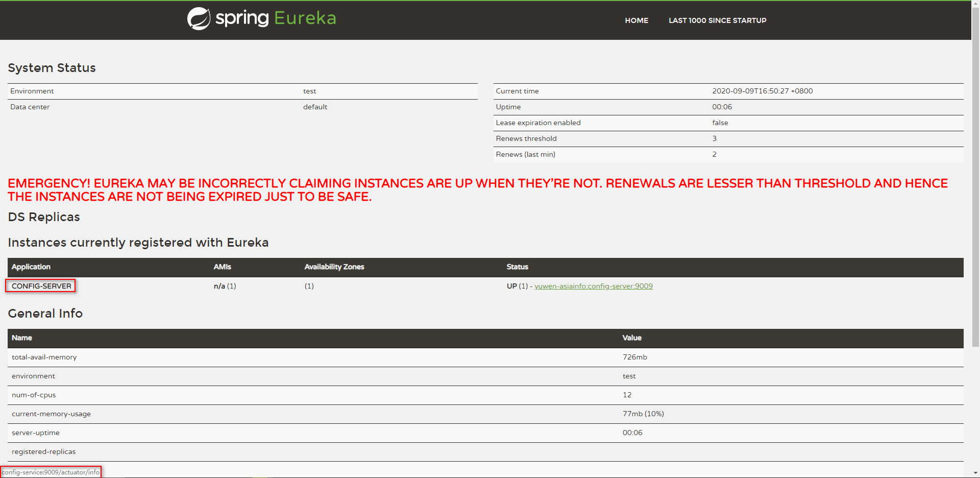This screenshot has height=478, width=980.
Task: Click the '726mb' memory value
Action: point(635,357)
